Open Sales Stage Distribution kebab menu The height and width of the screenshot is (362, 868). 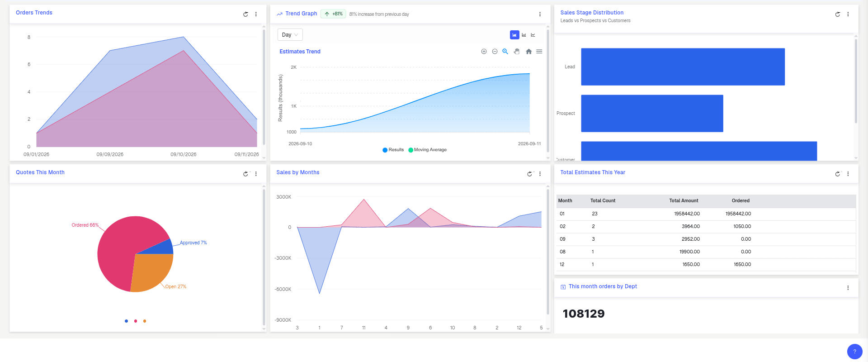coord(848,14)
